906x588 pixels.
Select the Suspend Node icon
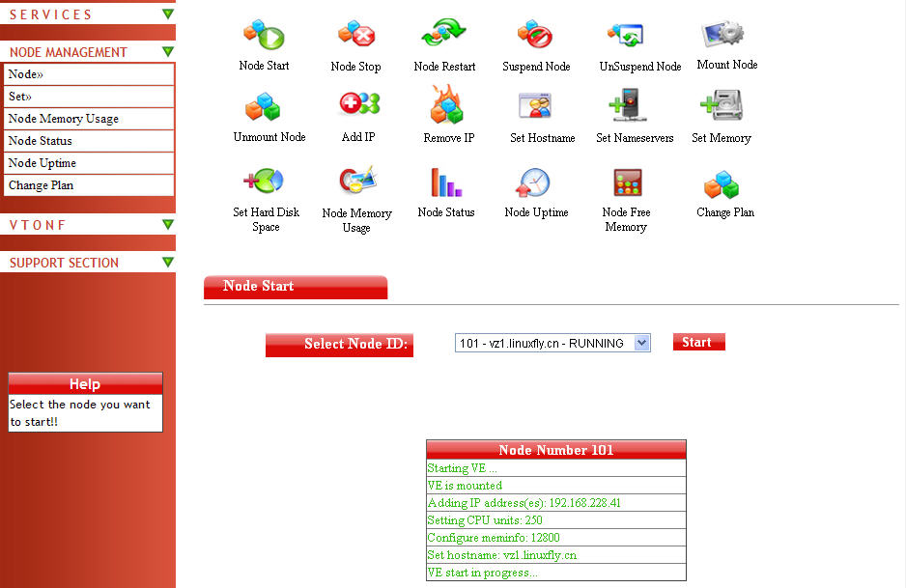pos(535,36)
